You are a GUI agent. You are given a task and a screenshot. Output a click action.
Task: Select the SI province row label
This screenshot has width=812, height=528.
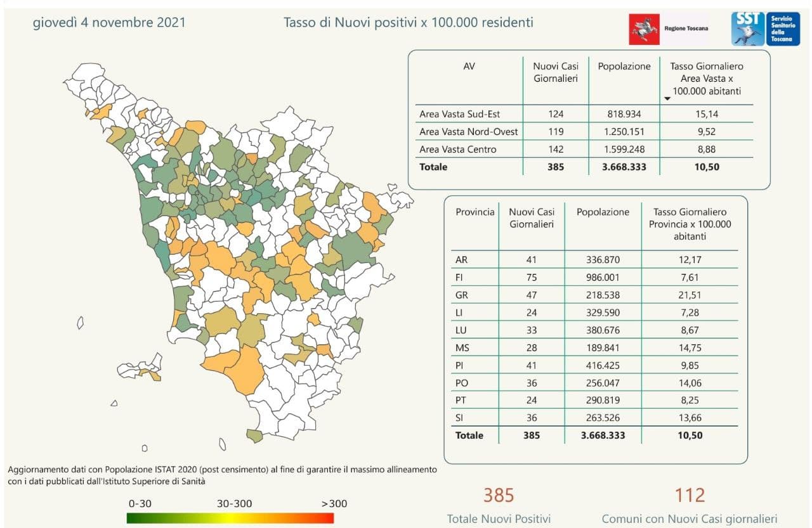click(x=459, y=418)
